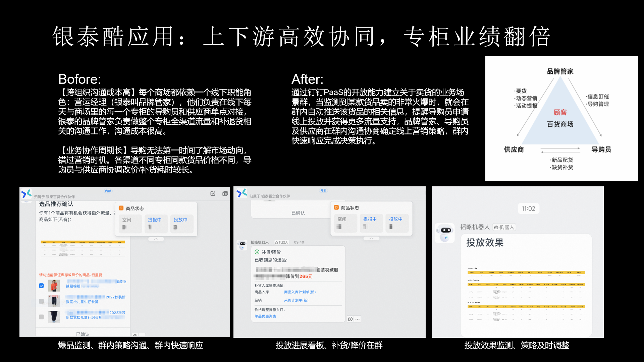Screen dimensions: 644x362
Task: Click the 机器人 badge next to 09:40 timestamp
Action: [282, 242]
